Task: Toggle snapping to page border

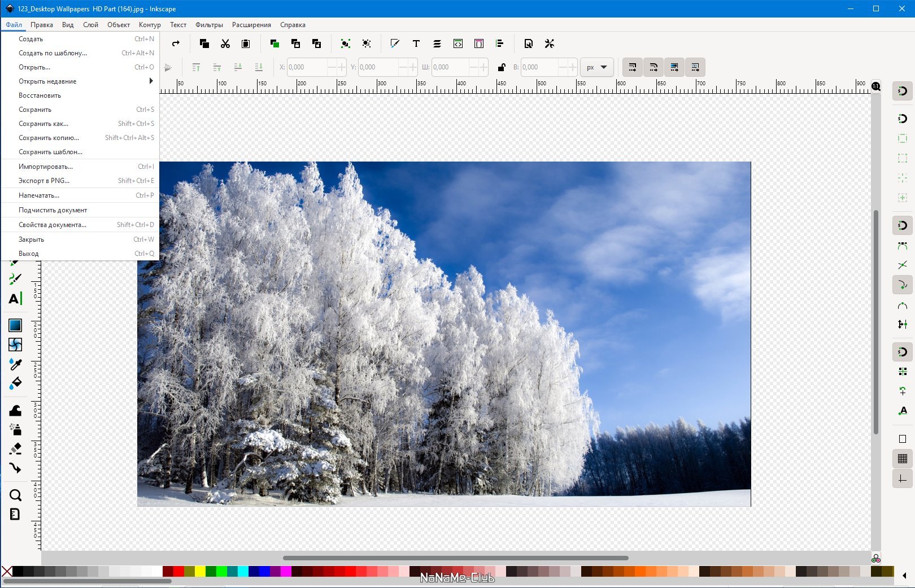Action: pos(903,439)
